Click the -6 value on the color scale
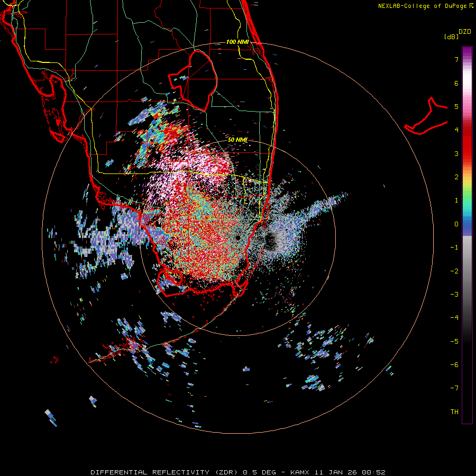This screenshot has width=476, height=476. tap(454, 365)
